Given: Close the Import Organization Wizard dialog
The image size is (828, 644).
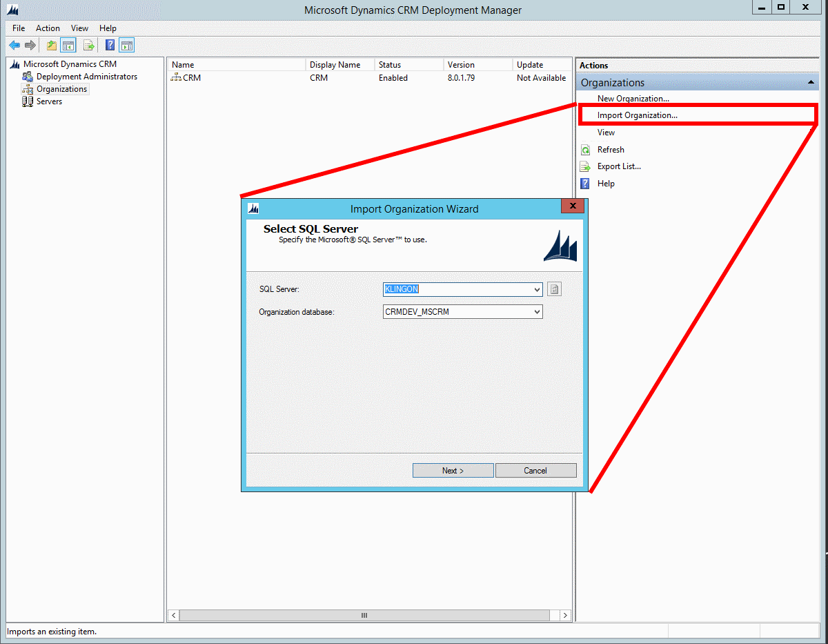Looking at the screenshot, I should pos(573,206).
